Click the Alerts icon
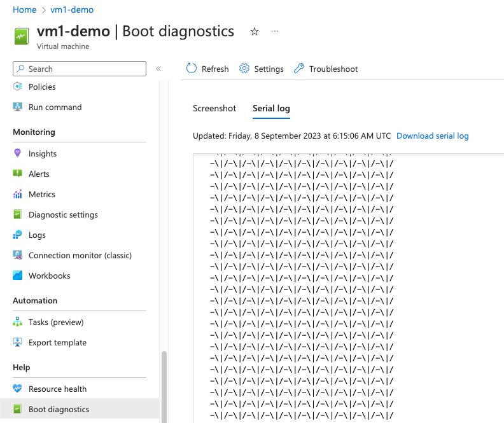504x423 pixels. pyautogui.click(x=18, y=174)
